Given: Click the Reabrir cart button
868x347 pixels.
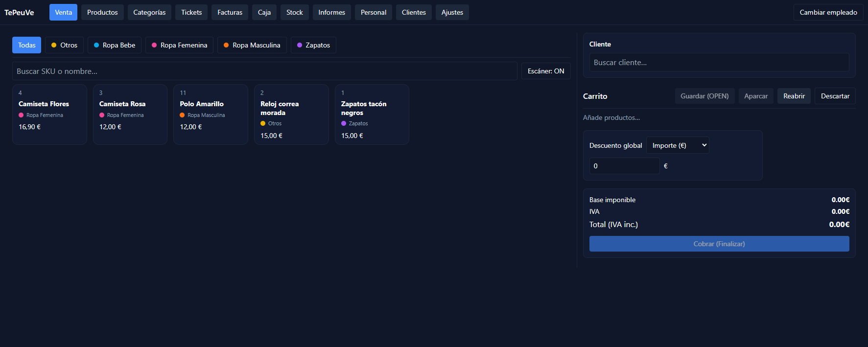Looking at the screenshot, I should pyautogui.click(x=794, y=96).
